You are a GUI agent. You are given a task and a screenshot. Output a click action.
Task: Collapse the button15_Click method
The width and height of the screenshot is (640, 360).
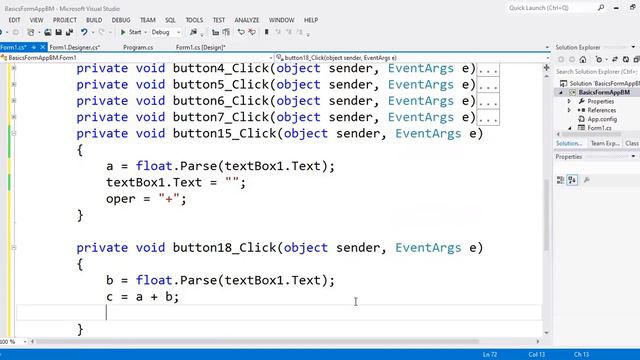[x=14, y=133]
